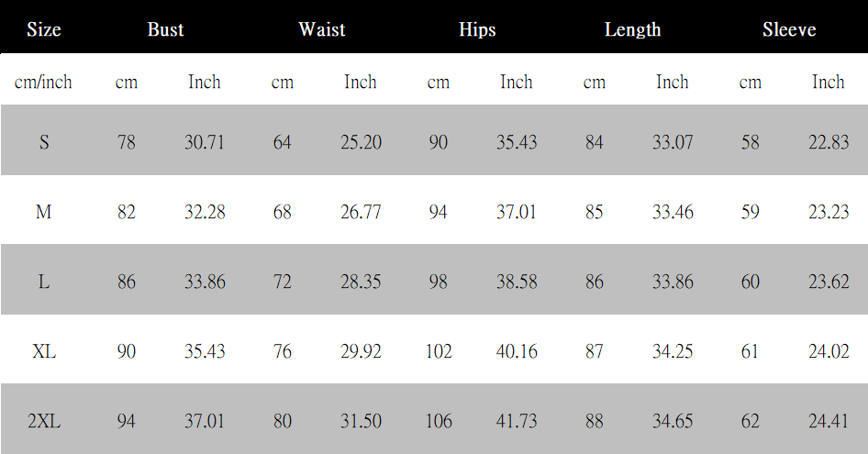The width and height of the screenshot is (868, 454).
Task: Select the L size row label
Action: pyautogui.click(x=44, y=282)
